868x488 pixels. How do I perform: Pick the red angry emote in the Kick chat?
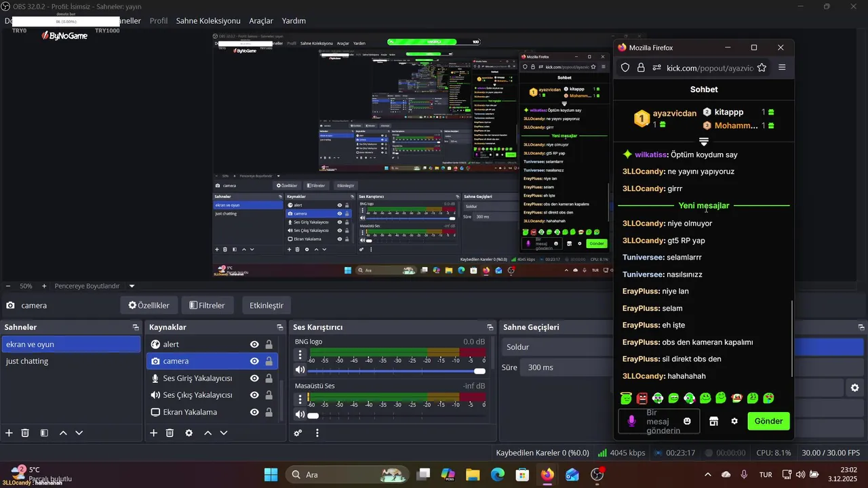[642, 398]
